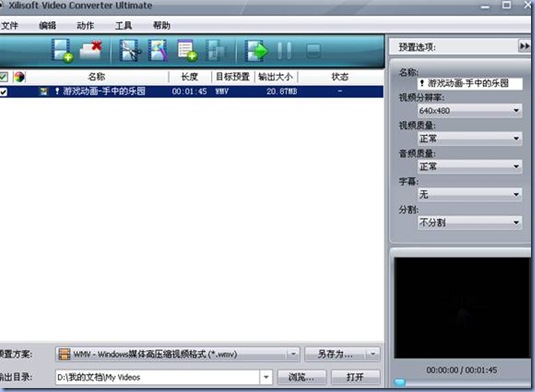Screen dimensions: 535x392
Task: Open the 工具 menu
Action: [124, 25]
